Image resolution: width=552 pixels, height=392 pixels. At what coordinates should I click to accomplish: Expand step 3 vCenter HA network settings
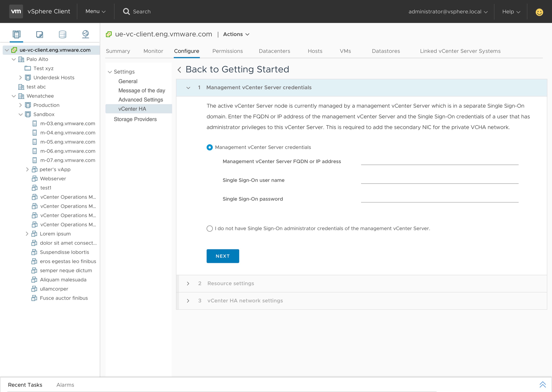(x=188, y=301)
